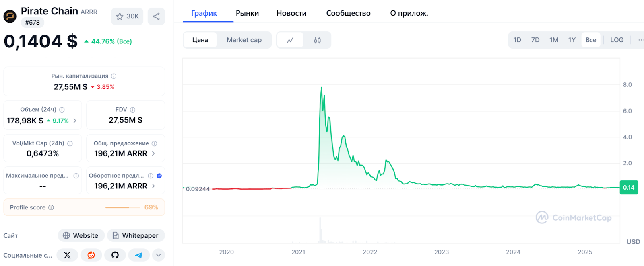
Task: Toggle LOG scale on the chart
Action: point(617,40)
